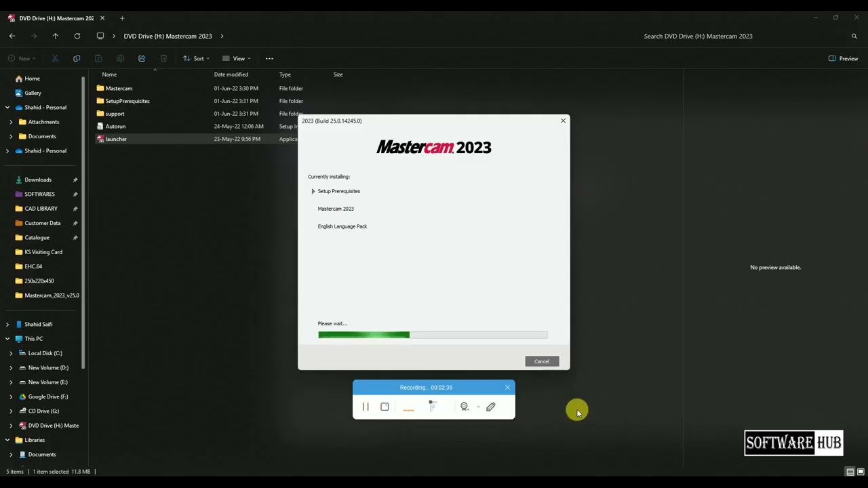Refresh the File Explorer view
868x488 pixels.
77,36
